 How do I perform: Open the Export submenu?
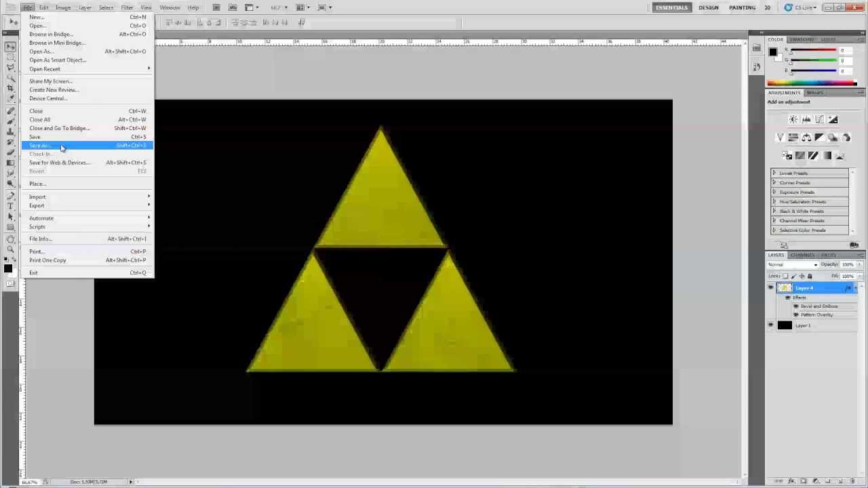[37, 205]
